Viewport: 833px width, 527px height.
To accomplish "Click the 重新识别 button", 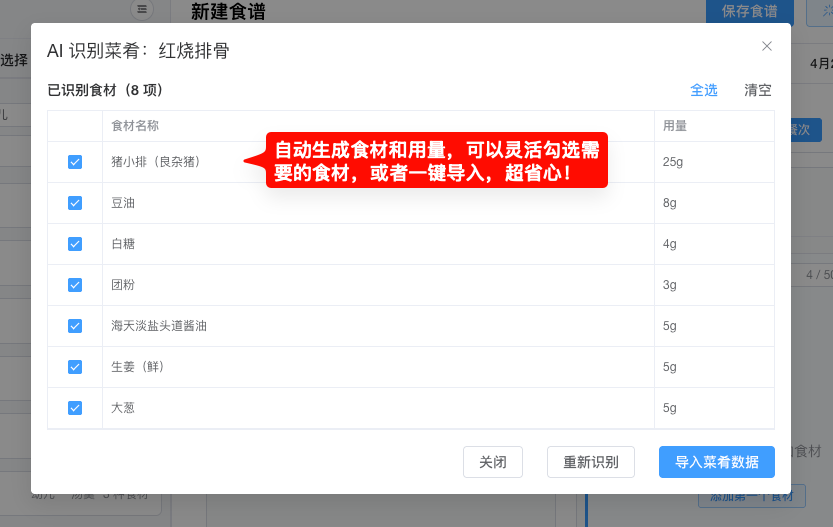I will 590,462.
